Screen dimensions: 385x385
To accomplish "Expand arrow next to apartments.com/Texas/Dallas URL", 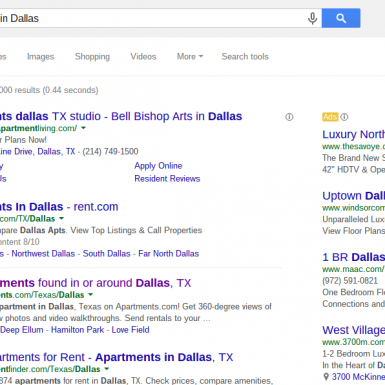I will coord(90,295).
